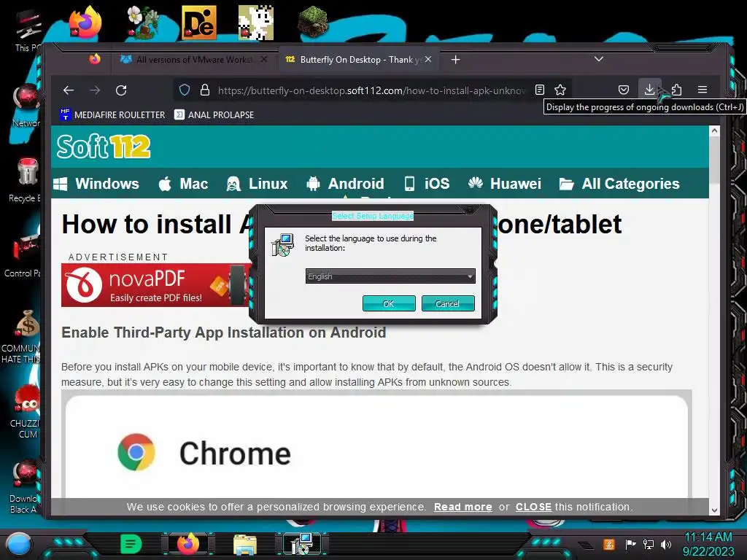The width and height of the screenshot is (747, 560).
Task: Open the Android category menu
Action: [345, 184]
